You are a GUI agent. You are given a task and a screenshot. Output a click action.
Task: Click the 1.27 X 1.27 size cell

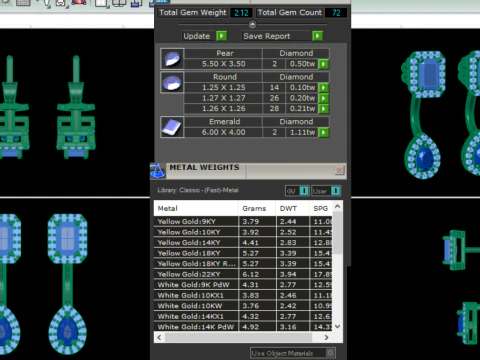[x=223, y=98]
